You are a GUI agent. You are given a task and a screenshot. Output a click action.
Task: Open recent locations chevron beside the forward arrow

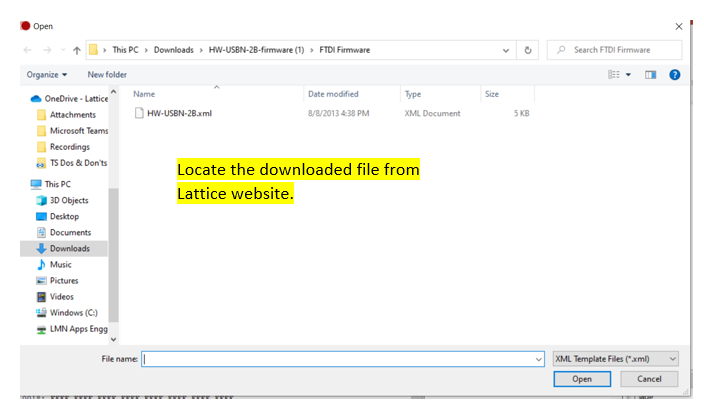(63, 50)
